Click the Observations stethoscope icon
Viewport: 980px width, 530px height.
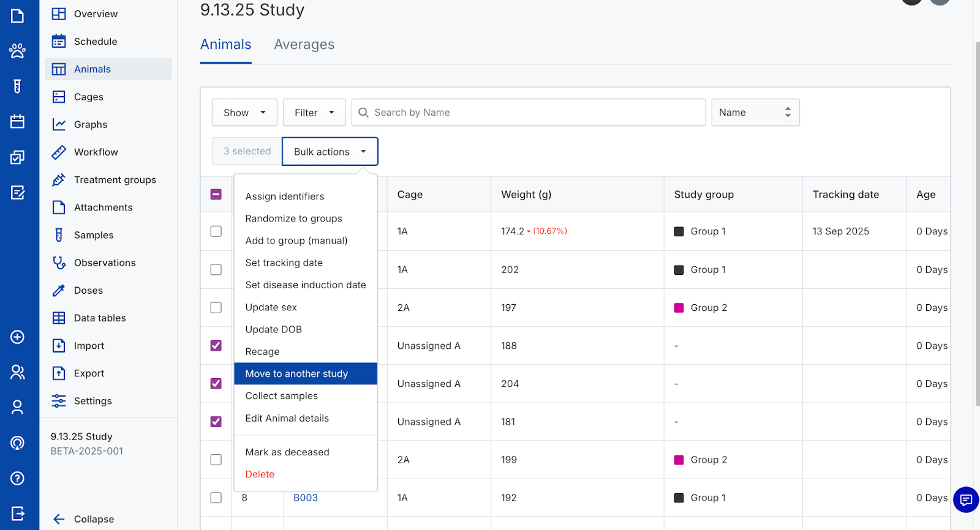[x=59, y=263]
